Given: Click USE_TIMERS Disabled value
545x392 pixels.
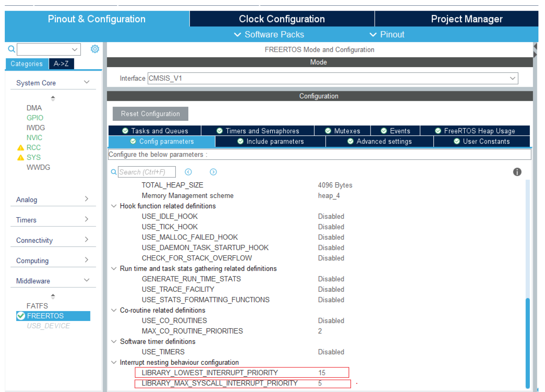Looking at the screenshot, I should point(331,352).
